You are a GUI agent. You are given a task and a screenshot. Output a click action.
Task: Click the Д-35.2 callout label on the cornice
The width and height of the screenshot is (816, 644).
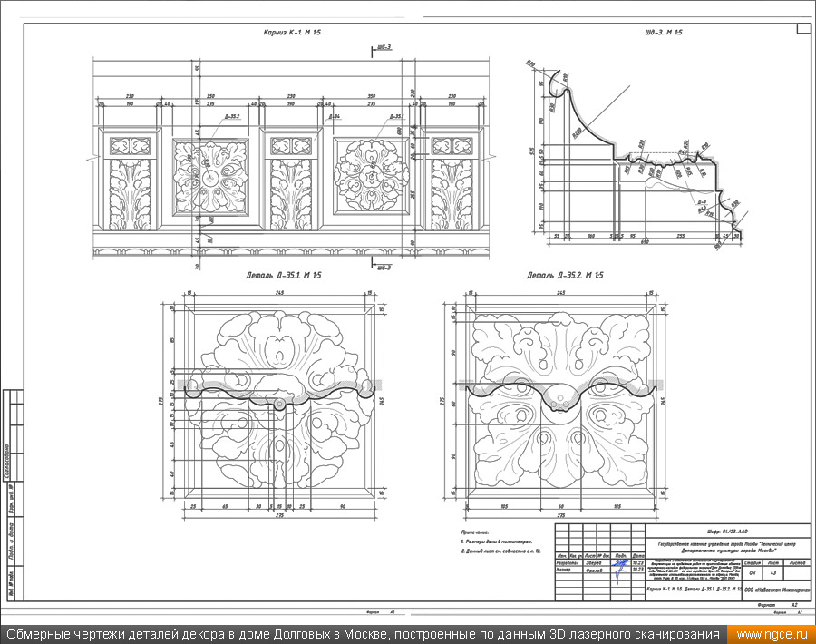[x=231, y=117]
